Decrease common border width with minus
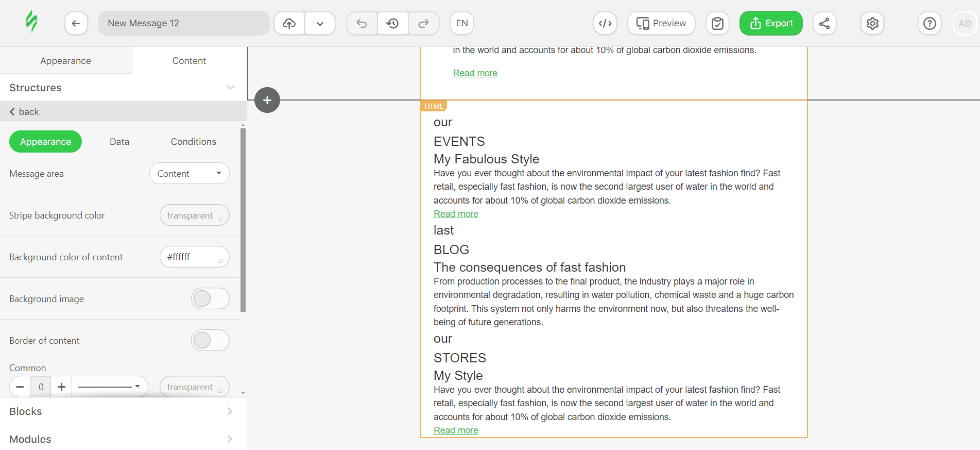This screenshot has height=450, width=980. 20,387
